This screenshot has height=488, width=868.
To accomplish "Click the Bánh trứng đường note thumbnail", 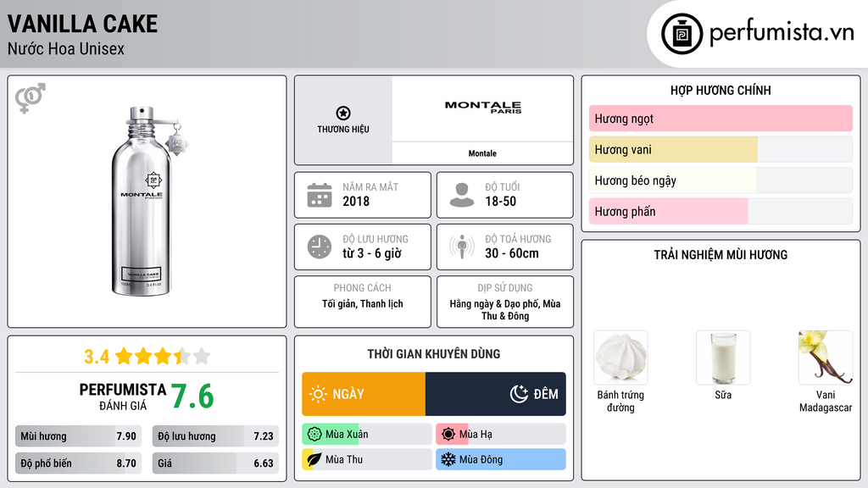I will pos(620,358).
